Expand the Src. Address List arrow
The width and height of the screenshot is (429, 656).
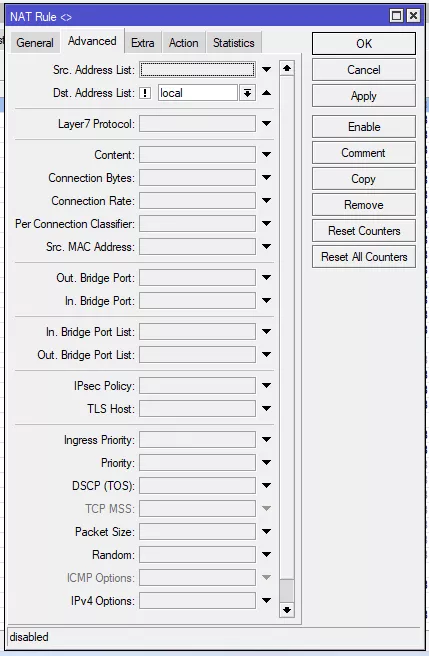tap(266, 69)
